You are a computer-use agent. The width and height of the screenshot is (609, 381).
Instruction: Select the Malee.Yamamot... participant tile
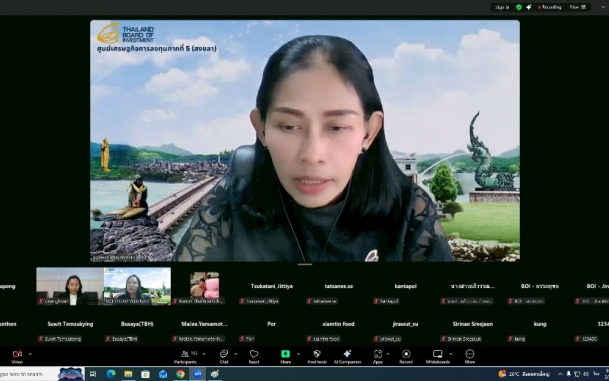tap(204, 324)
